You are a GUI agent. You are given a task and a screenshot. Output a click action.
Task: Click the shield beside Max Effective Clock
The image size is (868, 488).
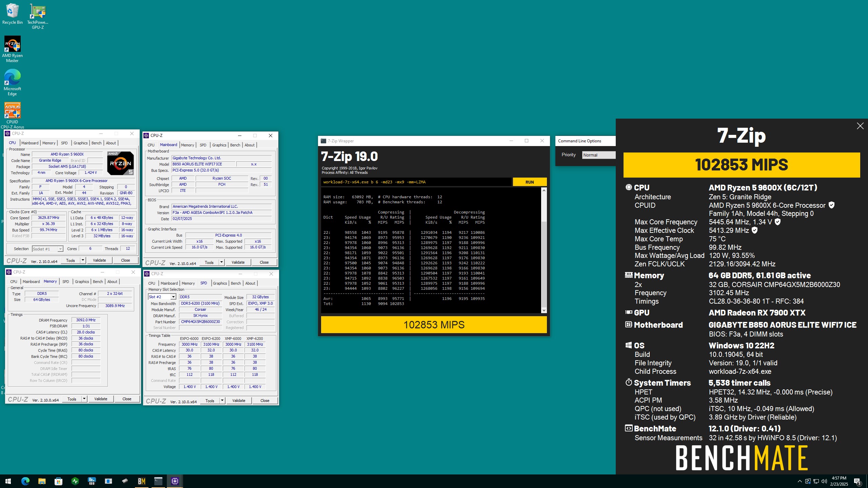[x=754, y=230]
